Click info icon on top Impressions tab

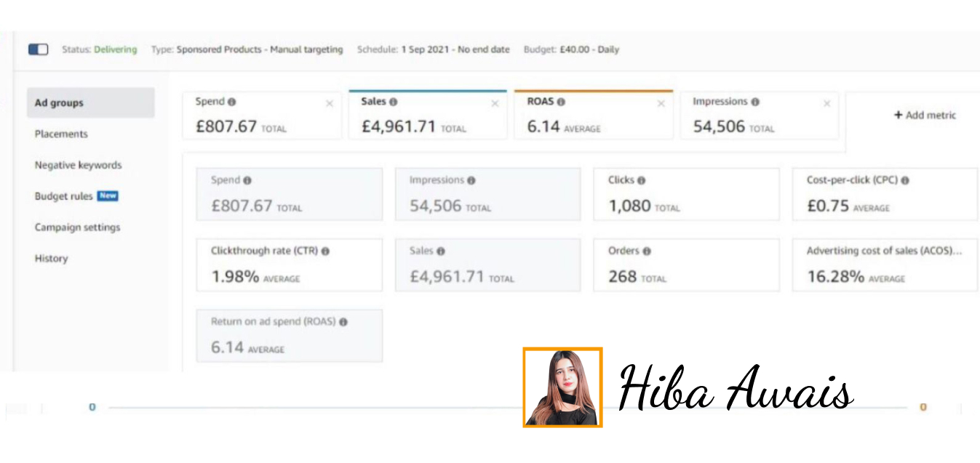(755, 102)
